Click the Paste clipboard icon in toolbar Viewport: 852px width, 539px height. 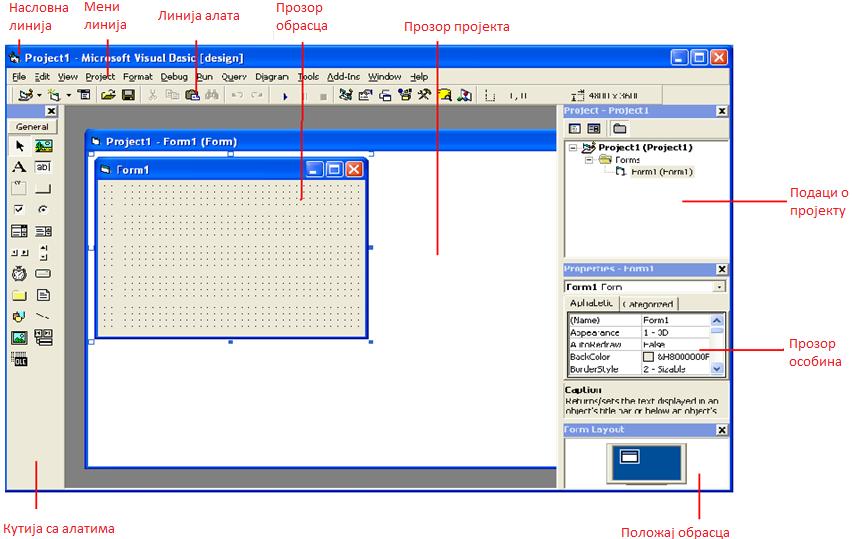[x=192, y=95]
